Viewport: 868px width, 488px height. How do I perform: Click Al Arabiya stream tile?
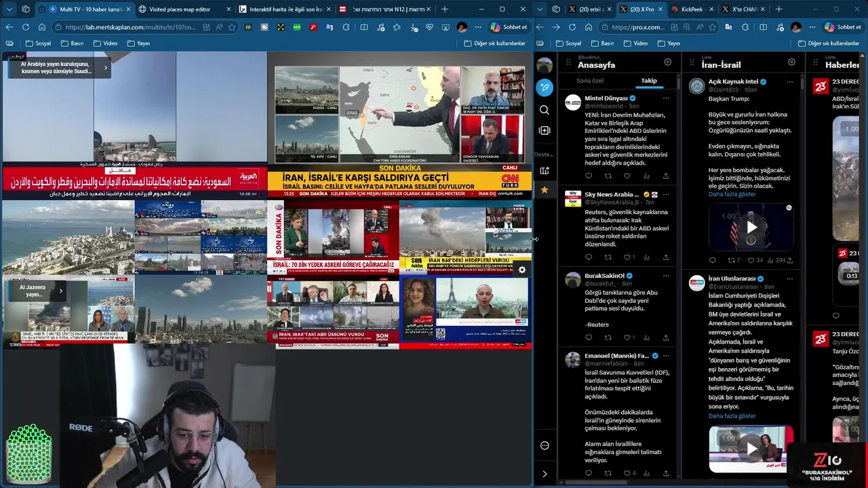tap(134, 125)
